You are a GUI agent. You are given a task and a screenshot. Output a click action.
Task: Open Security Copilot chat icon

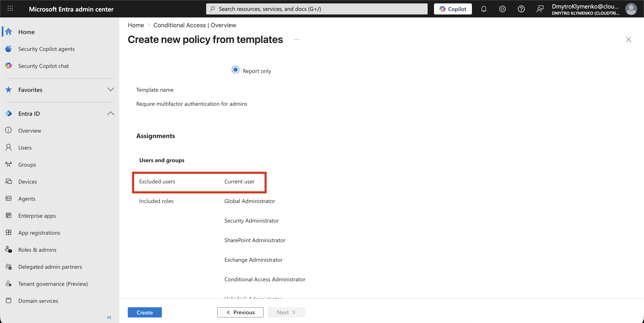click(x=9, y=66)
